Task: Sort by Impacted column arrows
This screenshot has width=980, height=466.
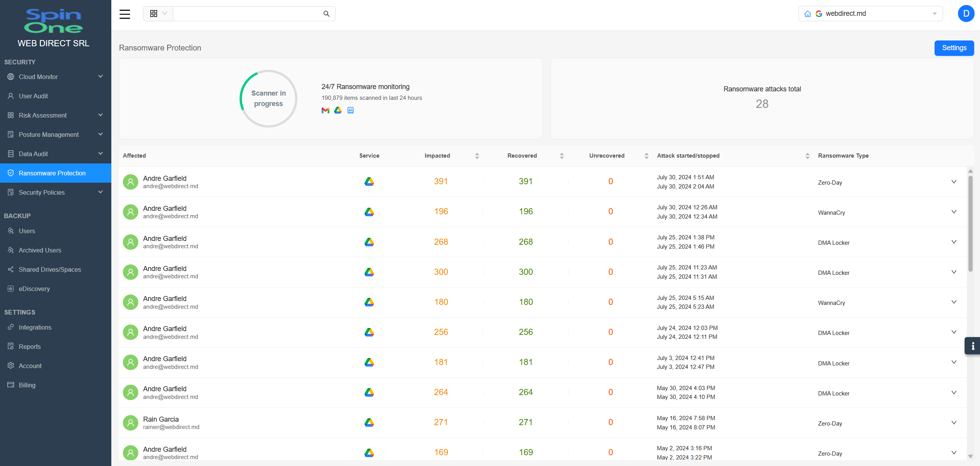Action: tap(477, 156)
